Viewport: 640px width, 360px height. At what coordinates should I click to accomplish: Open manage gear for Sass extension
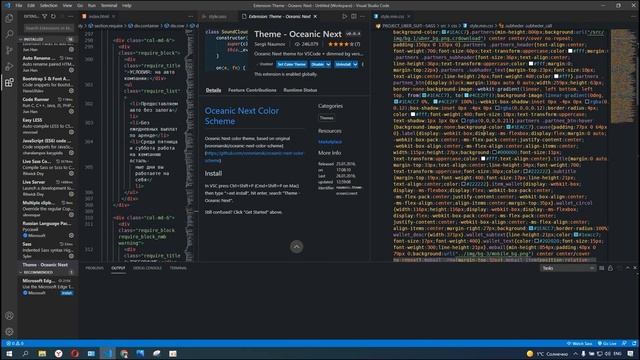click(x=71, y=256)
